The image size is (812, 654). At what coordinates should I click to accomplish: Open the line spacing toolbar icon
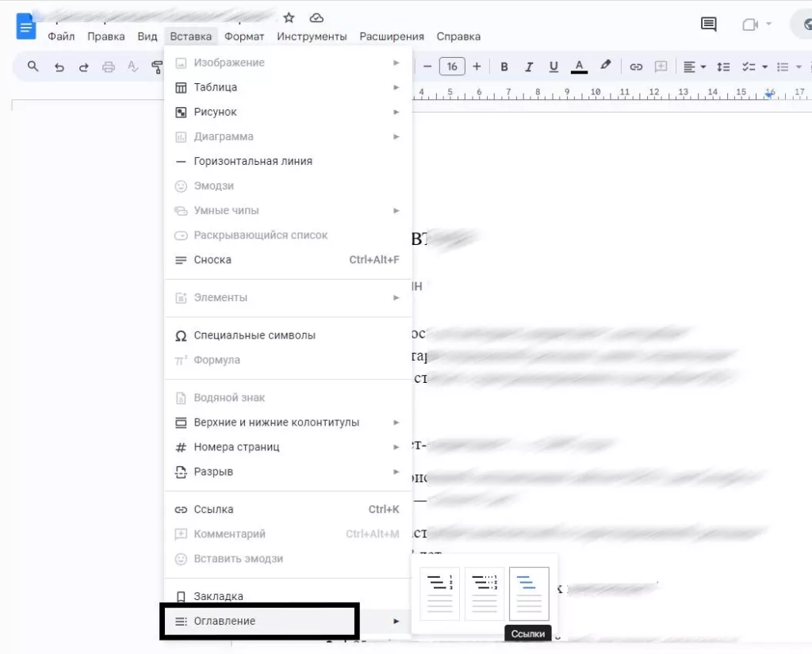pyautogui.click(x=722, y=67)
